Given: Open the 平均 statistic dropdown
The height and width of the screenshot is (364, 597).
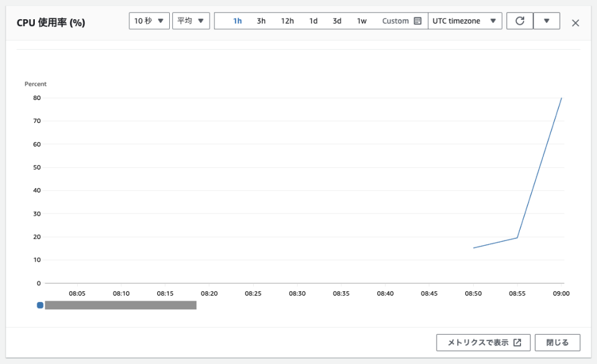Looking at the screenshot, I should tap(191, 20).
